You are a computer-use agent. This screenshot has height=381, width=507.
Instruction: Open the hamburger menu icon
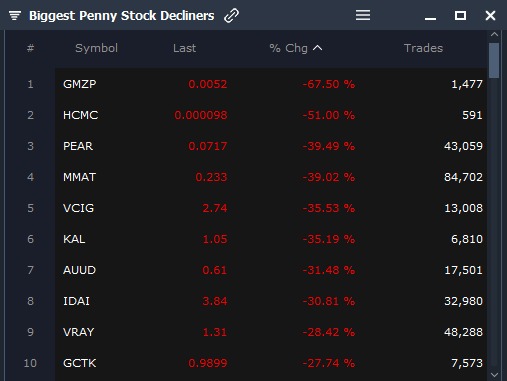coord(363,15)
